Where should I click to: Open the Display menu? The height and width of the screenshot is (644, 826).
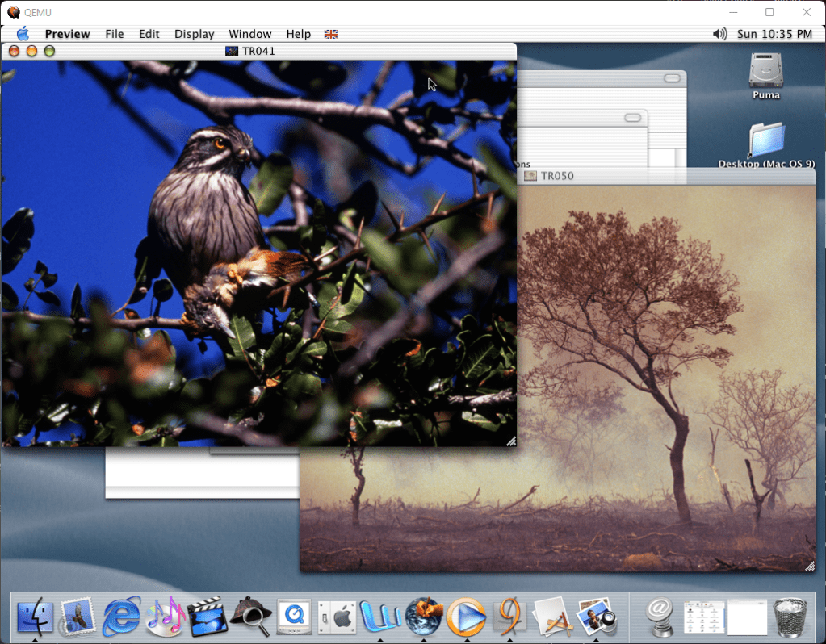click(x=194, y=34)
